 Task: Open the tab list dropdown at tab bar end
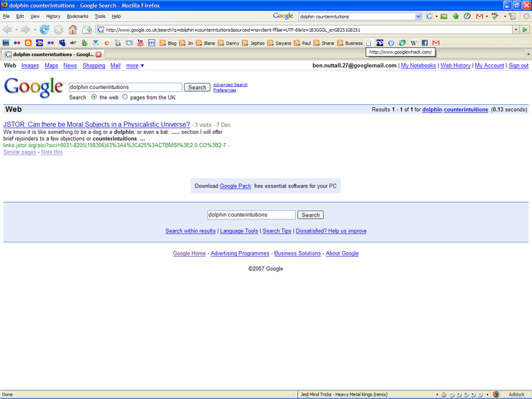528,55
